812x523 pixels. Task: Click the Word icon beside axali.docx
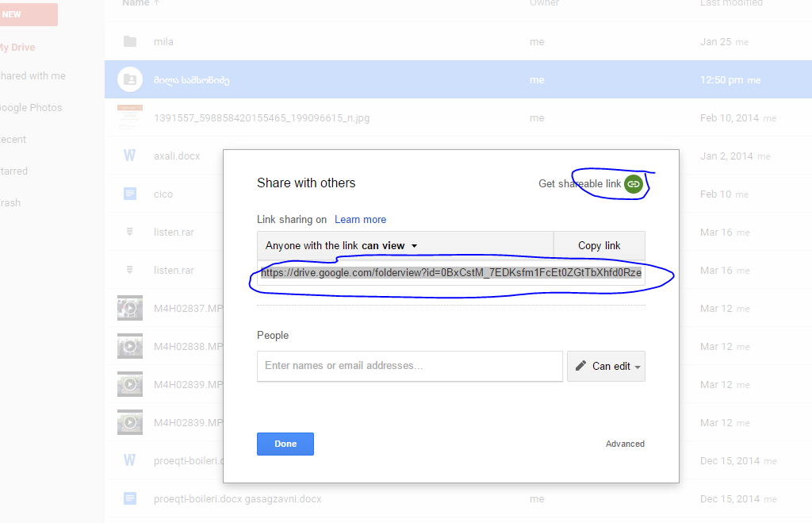[129, 156]
